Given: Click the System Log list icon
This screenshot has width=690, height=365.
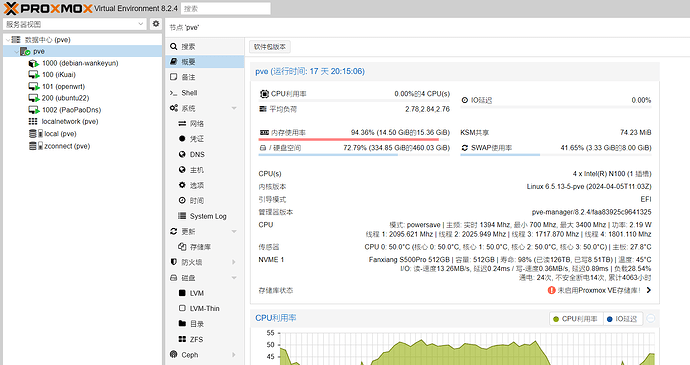Looking at the screenshot, I should [x=182, y=216].
